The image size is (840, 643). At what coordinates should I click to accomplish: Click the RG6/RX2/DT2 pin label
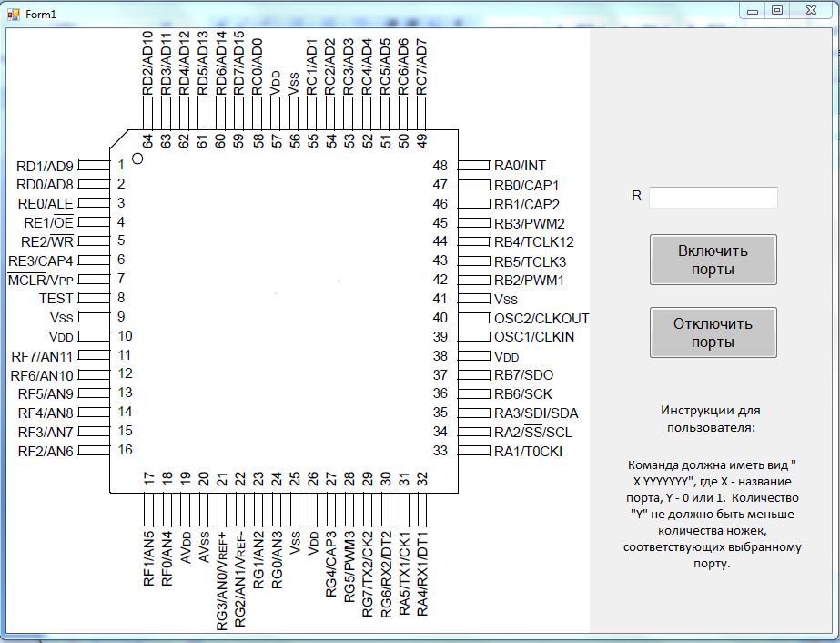386,575
